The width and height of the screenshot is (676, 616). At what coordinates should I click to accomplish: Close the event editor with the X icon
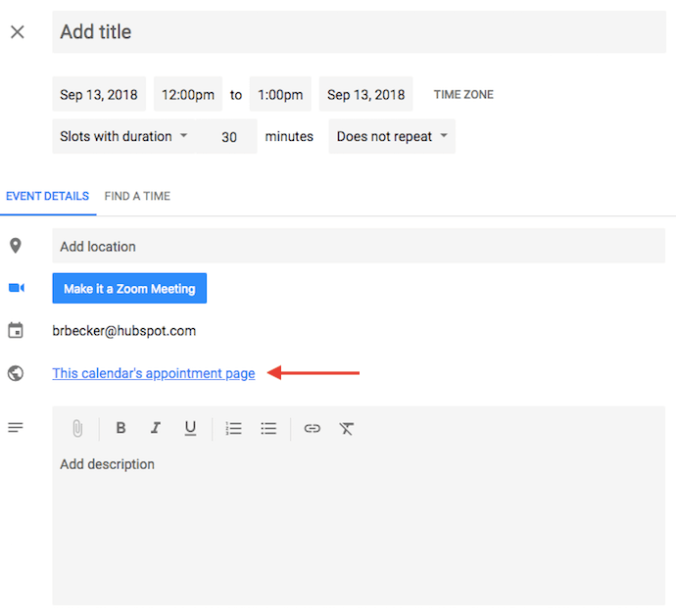pos(17,32)
